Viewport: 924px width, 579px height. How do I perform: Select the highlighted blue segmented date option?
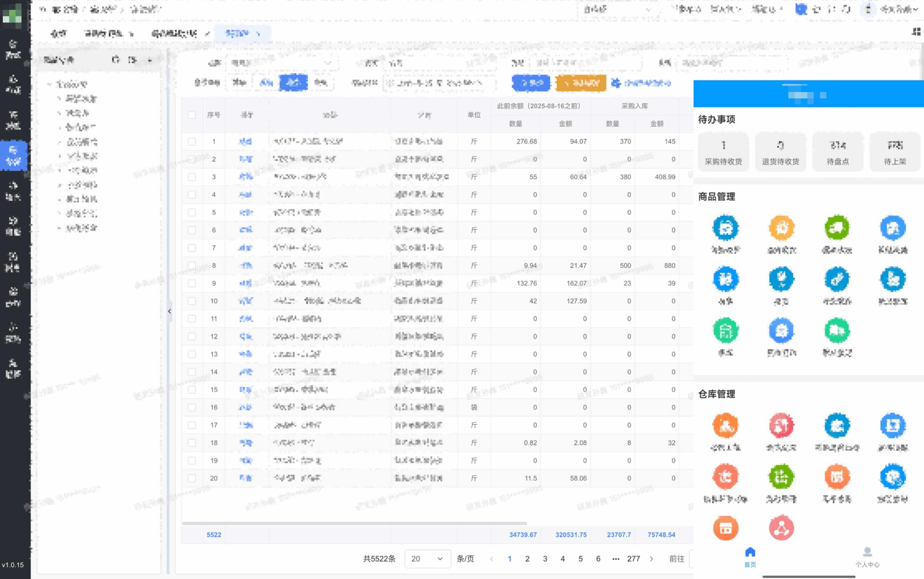coord(293,83)
